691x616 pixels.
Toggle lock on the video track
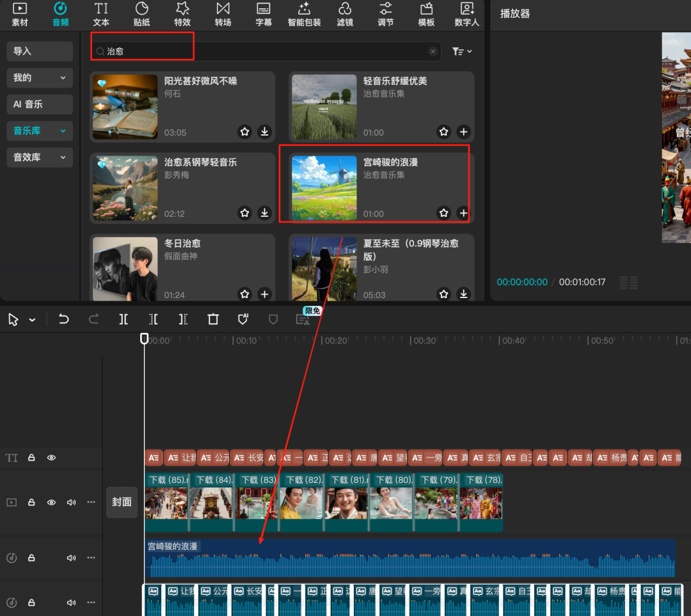click(31, 503)
